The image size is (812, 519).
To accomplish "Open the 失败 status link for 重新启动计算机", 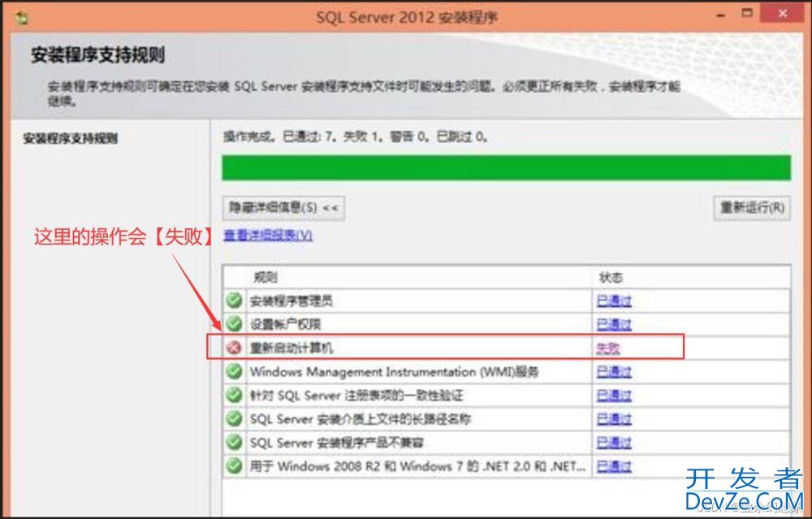I will pyautogui.click(x=608, y=348).
